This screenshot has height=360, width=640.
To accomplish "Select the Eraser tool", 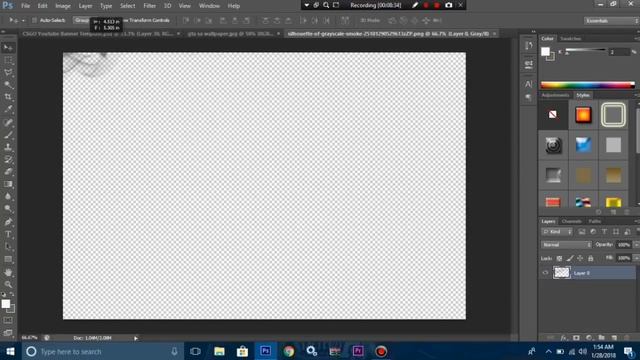I will click(x=8, y=172).
